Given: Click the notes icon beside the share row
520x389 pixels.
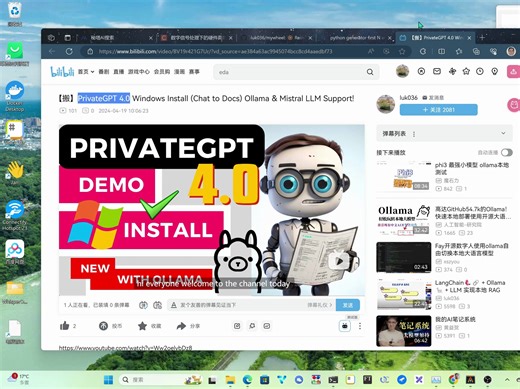Looking at the screenshot, I should coord(237,326).
